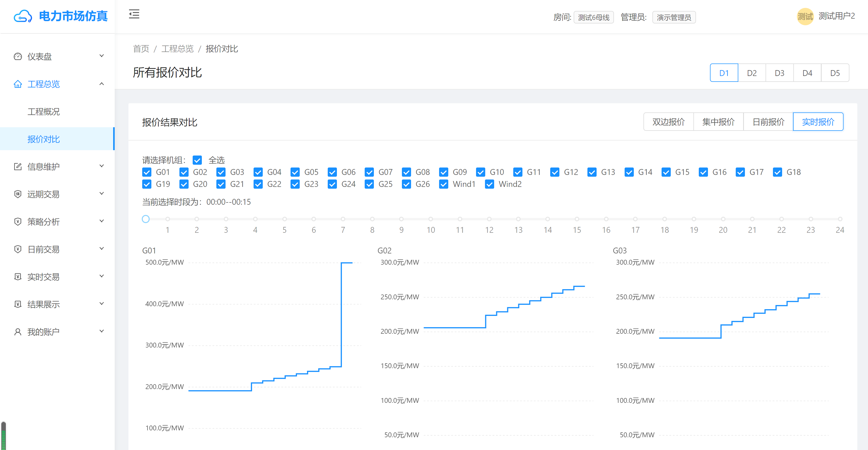Image resolution: width=868 pixels, height=450 pixels.
Task: Uncheck the Wind2 checkbox
Action: pyautogui.click(x=489, y=184)
